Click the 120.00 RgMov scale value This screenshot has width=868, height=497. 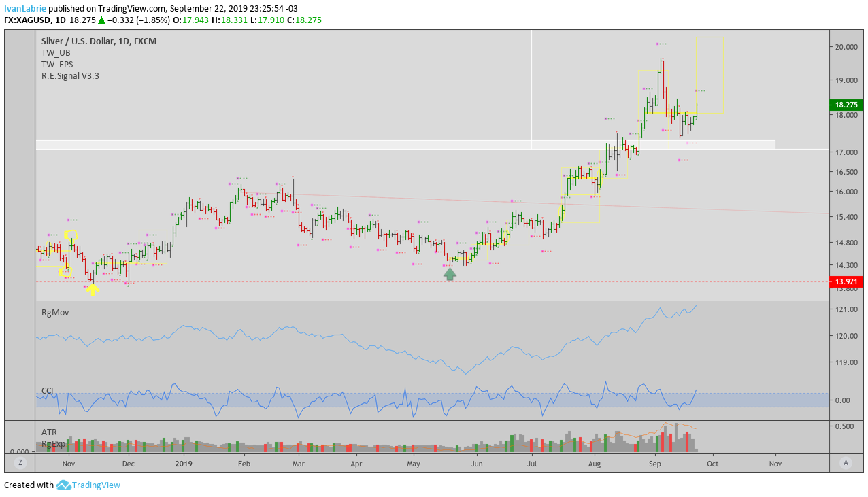tap(846, 336)
